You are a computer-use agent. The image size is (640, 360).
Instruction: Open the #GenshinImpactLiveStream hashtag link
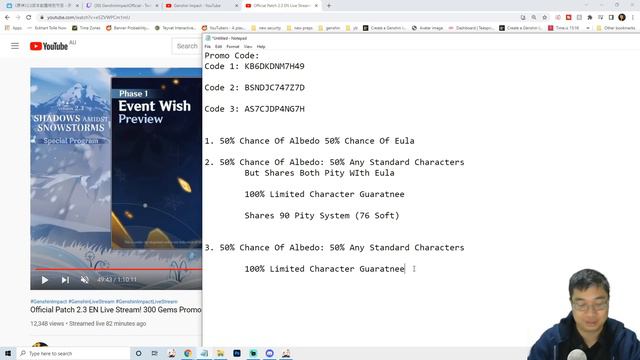point(147,302)
